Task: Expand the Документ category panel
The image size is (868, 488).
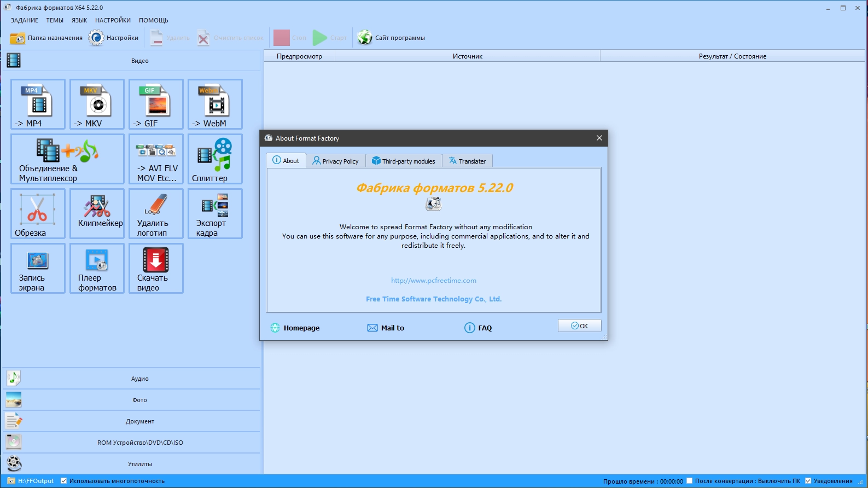Action: pos(131,421)
